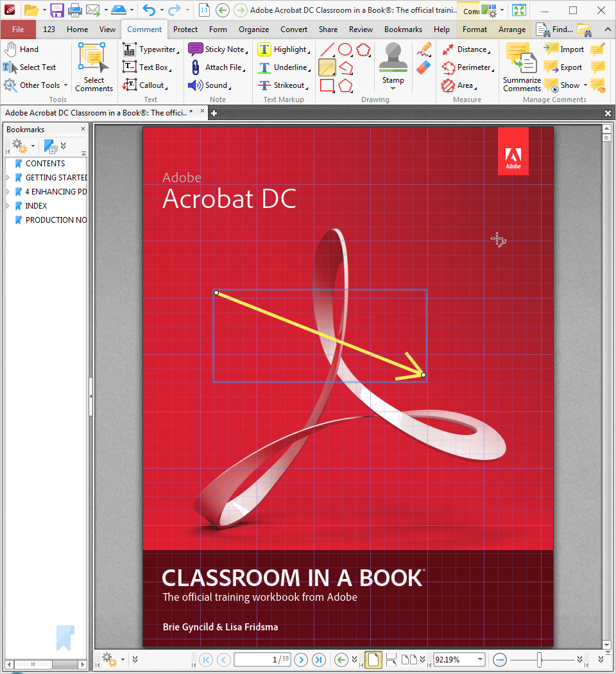Open Summarize Comments

click(x=522, y=67)
